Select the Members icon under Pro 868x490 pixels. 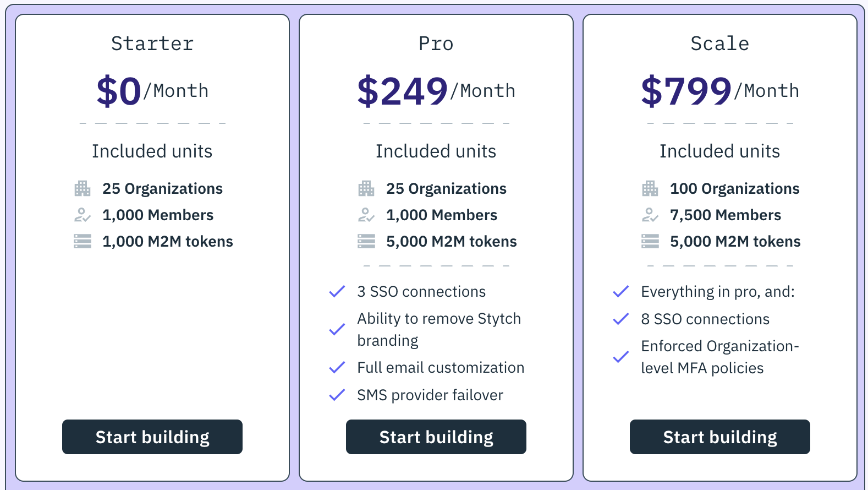pos(365,215)
